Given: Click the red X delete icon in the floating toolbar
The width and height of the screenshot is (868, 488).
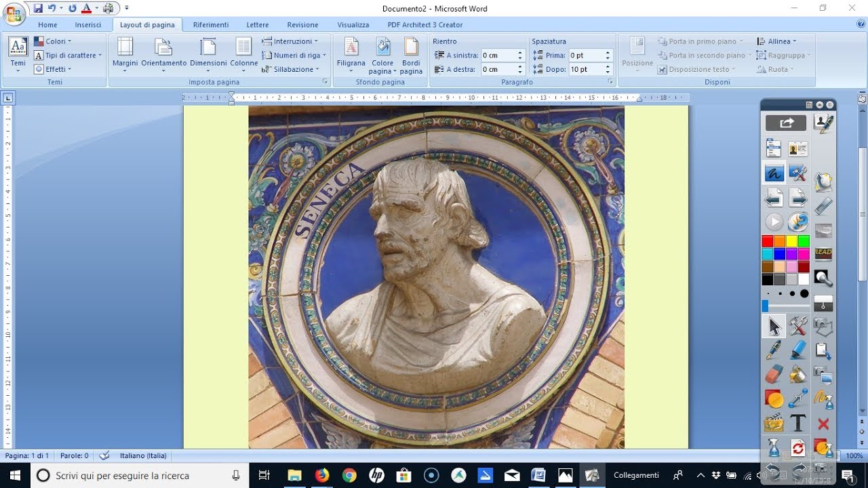Looking at the screenshot, I should click(x=823, y=424).
